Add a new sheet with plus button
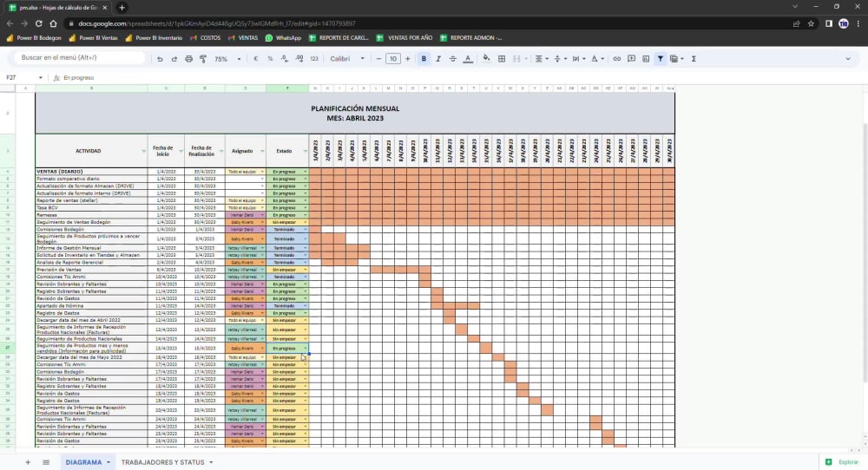This screenshot has height=470, width=868. [x=28, y=462]
